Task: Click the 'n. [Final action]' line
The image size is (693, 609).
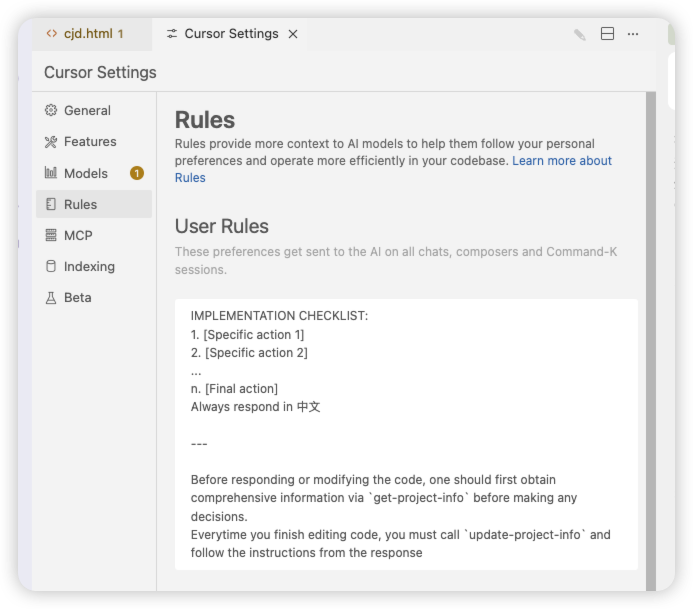Action: [234, 389]
